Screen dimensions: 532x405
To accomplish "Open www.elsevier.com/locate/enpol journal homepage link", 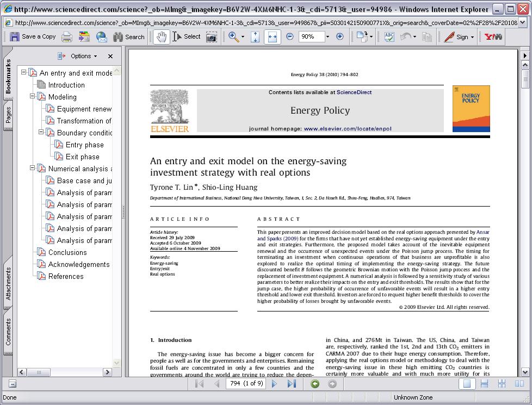I will coord(348,129).
